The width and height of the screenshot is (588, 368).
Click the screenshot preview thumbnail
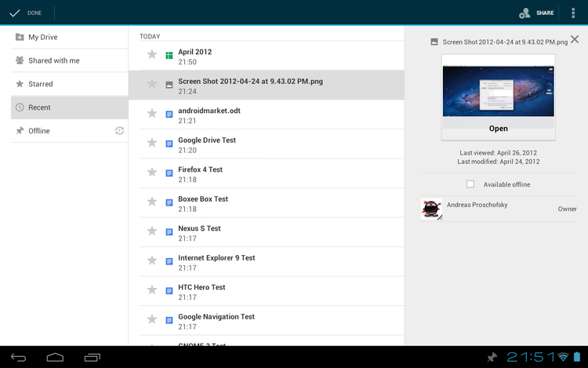pos(498,91)
